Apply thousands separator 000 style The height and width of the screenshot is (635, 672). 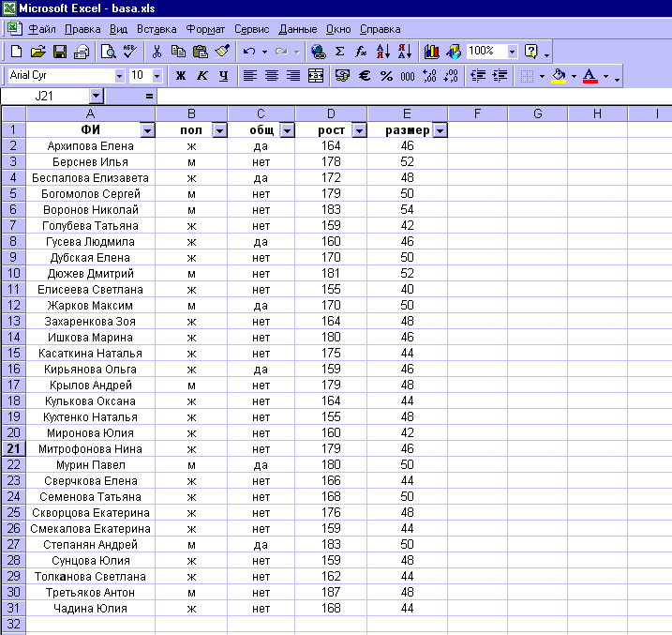pyautogui.click(x=408, y=76)
